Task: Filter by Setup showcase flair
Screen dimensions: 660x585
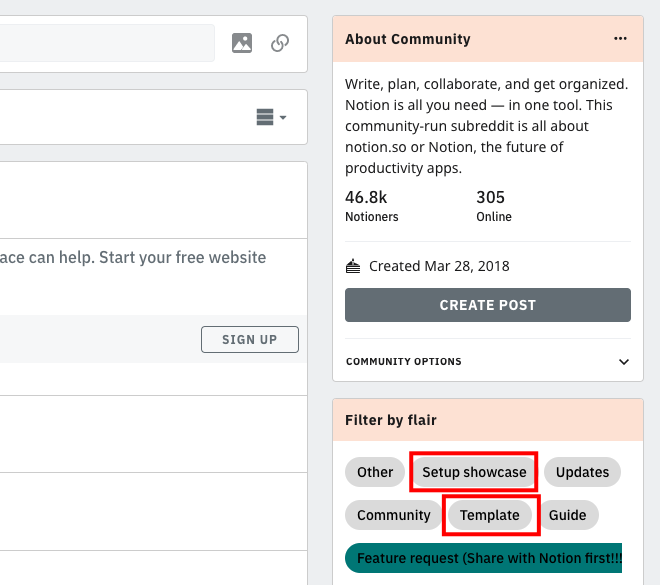Action: (474, 472)
